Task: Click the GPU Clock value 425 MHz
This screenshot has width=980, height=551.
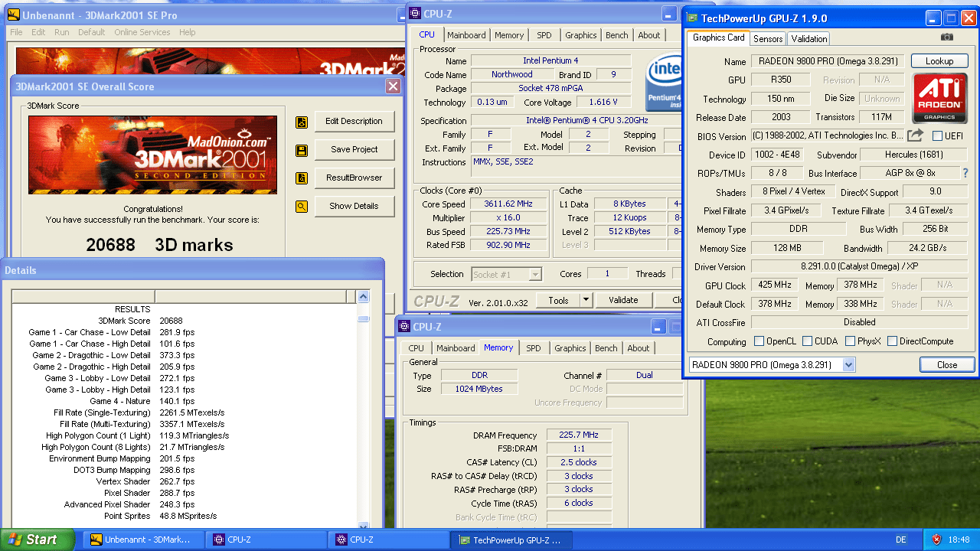Action: pos(775,285)
